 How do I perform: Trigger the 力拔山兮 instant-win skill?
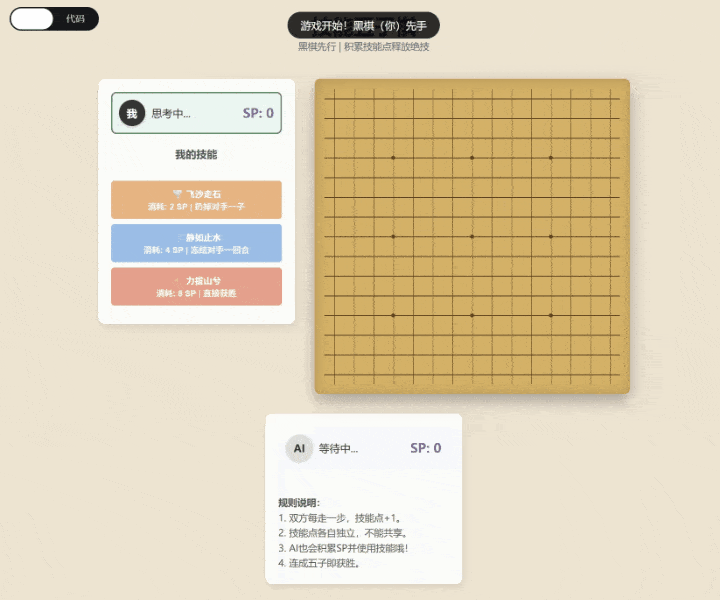coord(196,287)
